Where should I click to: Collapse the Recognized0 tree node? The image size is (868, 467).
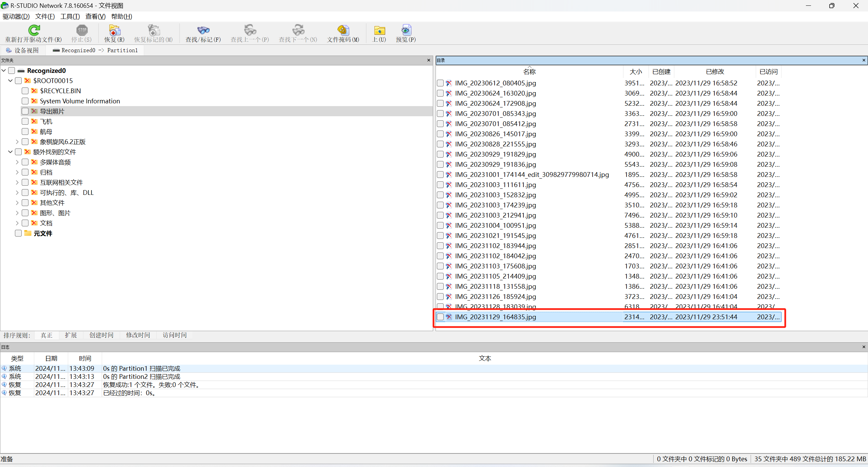pyautogui.click(x=4, y=70)
